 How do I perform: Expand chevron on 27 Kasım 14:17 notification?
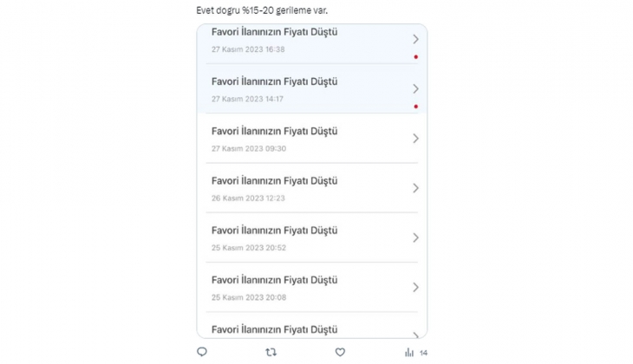(416, 88)
